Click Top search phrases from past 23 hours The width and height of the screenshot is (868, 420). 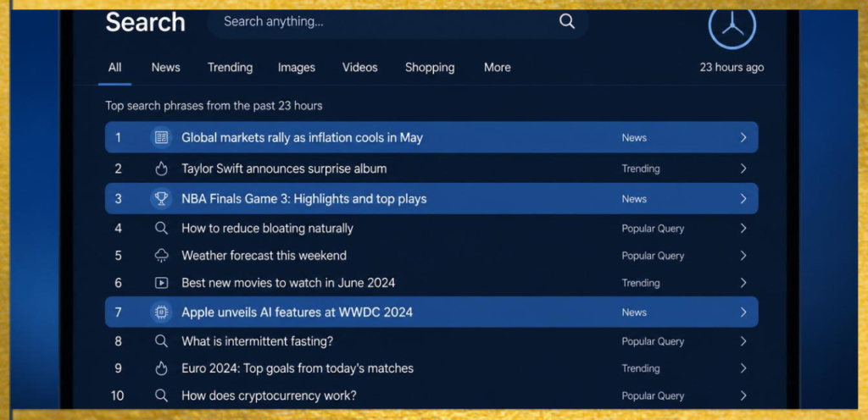coord(214,106)
